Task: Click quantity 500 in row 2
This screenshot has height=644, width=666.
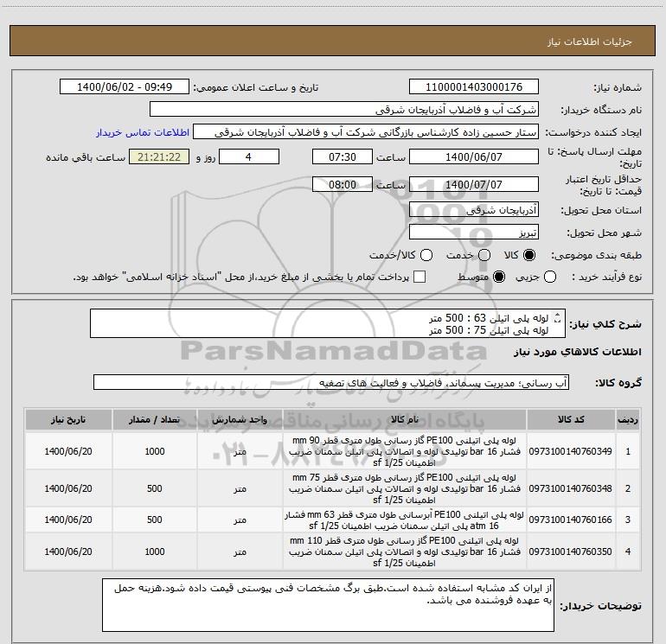Action: (x=155, y=488)
